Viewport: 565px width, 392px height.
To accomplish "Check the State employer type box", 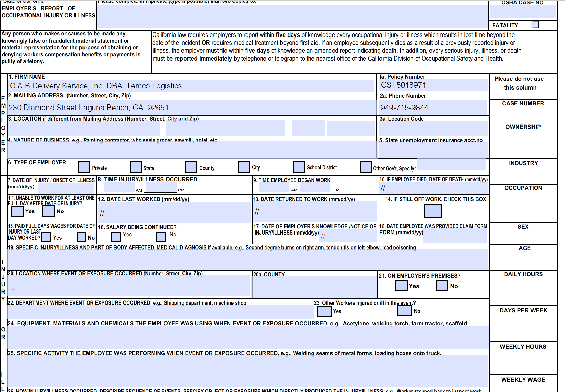I will tap(136, 167).
